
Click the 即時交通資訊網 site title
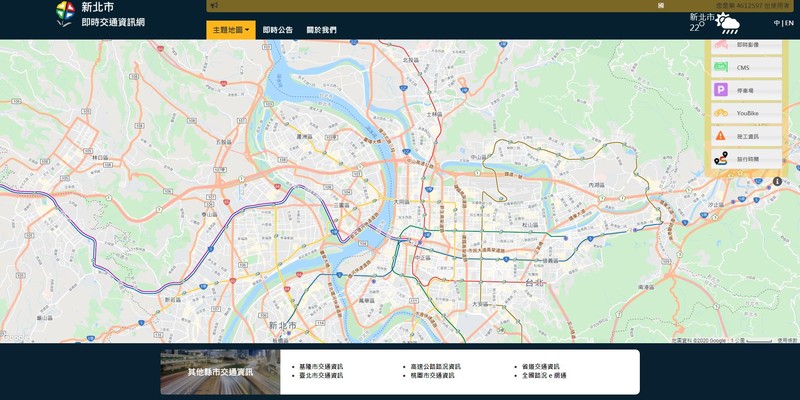(113, 22)
